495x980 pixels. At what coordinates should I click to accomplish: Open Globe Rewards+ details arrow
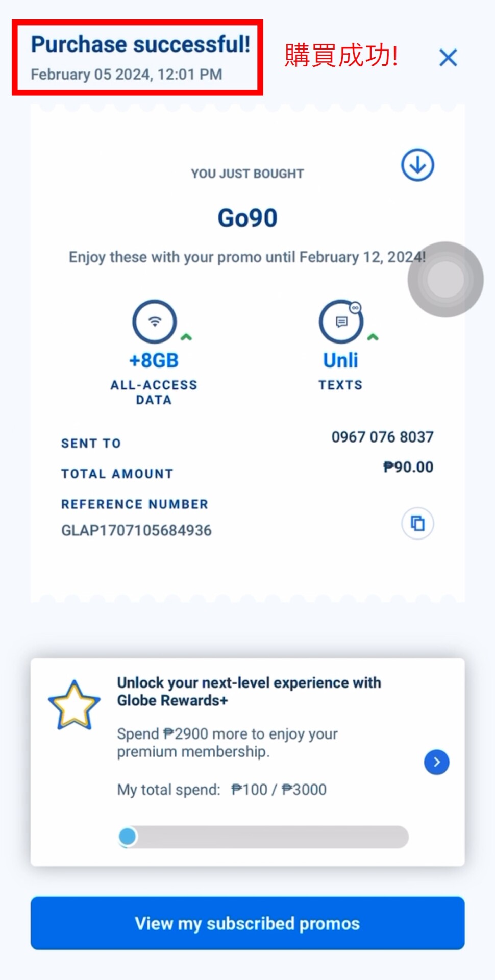tap(436, 762)
